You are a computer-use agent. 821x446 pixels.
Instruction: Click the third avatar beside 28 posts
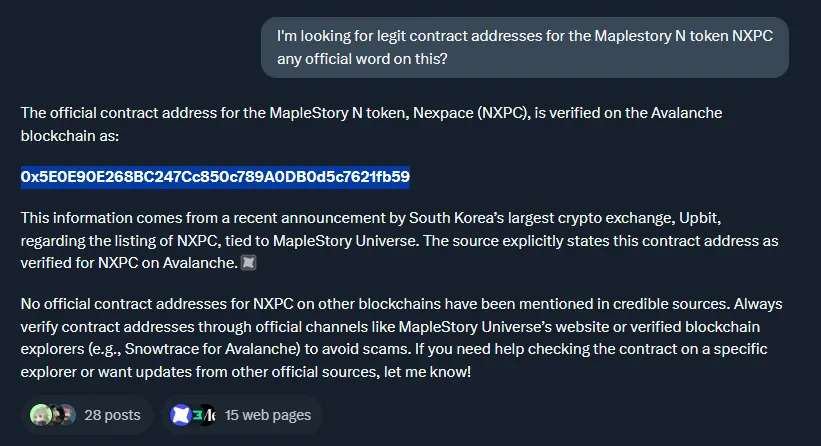click(68, 415)
